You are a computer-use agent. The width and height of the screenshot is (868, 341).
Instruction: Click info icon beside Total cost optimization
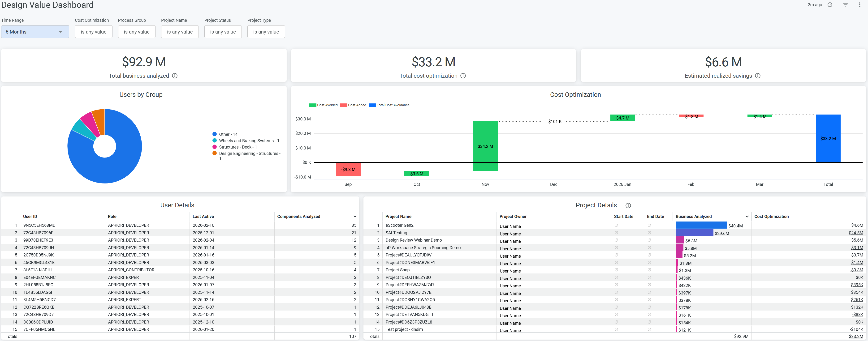tap(463, 76)
